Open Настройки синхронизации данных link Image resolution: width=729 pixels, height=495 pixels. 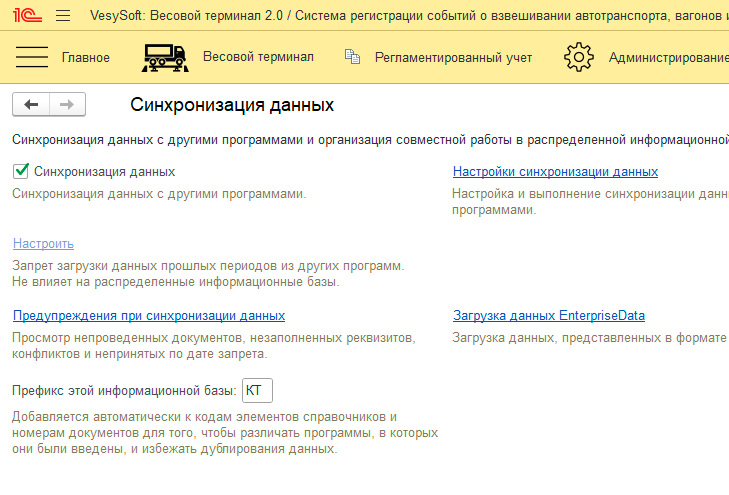coord(555,172)
